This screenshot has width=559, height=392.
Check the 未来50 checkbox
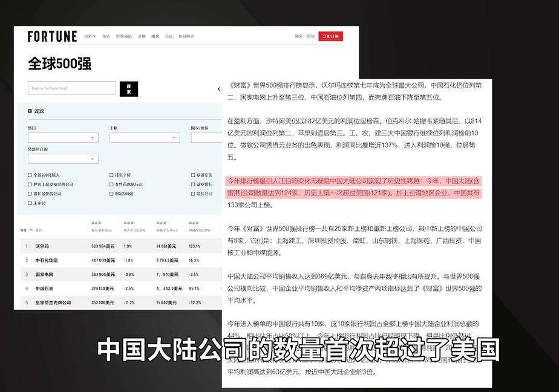point(30,203)
